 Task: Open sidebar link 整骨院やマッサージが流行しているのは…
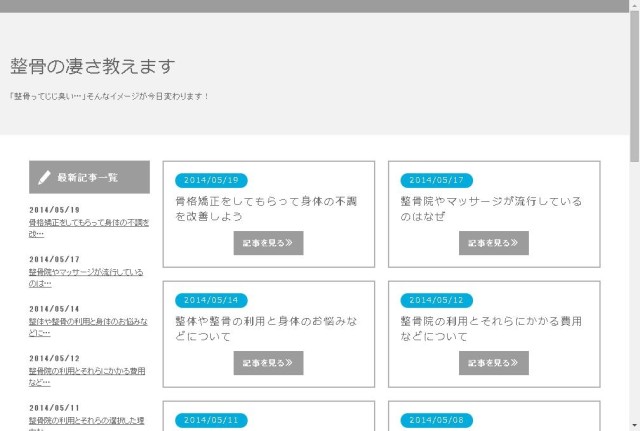(86, 278)
